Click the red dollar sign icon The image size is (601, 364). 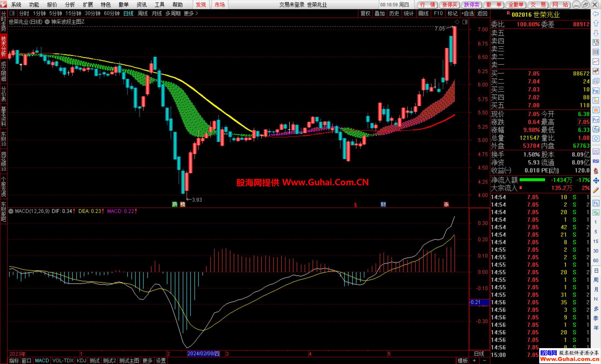tap(596, 171)
